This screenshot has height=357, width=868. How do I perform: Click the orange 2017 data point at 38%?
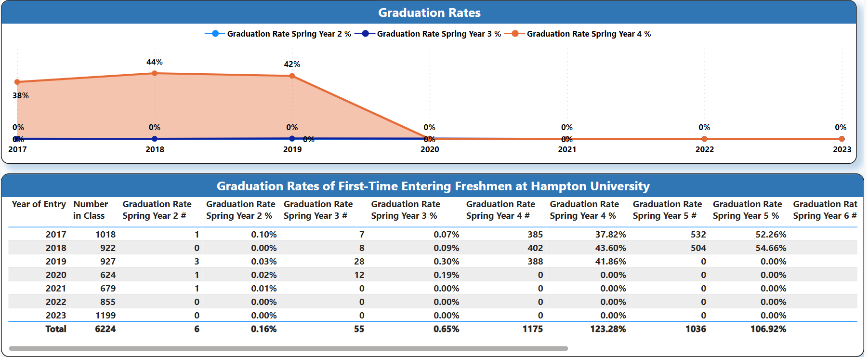[x=17, y=82]
